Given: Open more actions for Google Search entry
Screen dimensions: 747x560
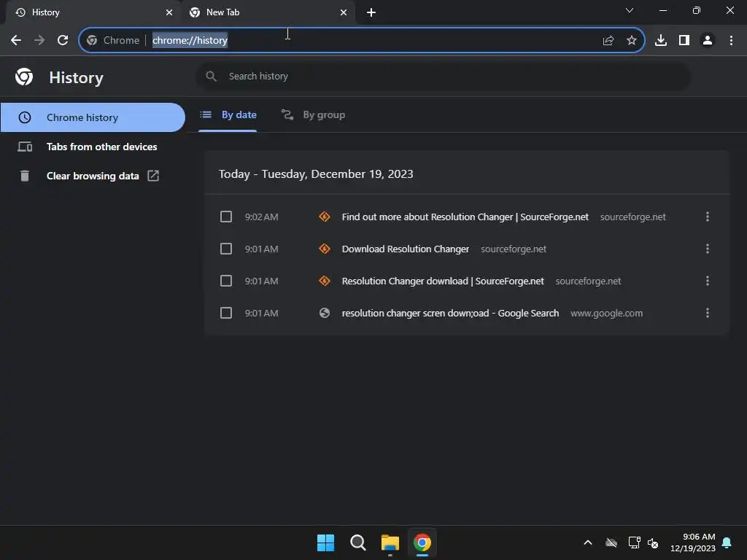Looking at the screenshot, I should coord(707,313).
